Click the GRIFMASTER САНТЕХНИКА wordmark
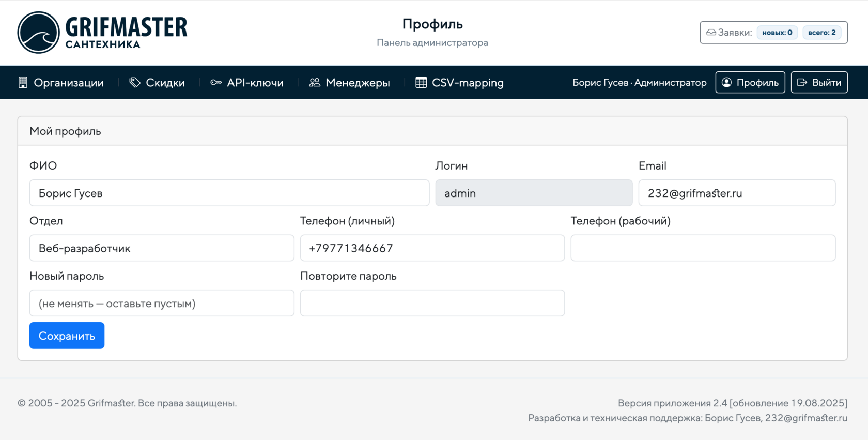The width and height of the screenshot is (868, 440). pyautogui.click(x=126, y=33)
